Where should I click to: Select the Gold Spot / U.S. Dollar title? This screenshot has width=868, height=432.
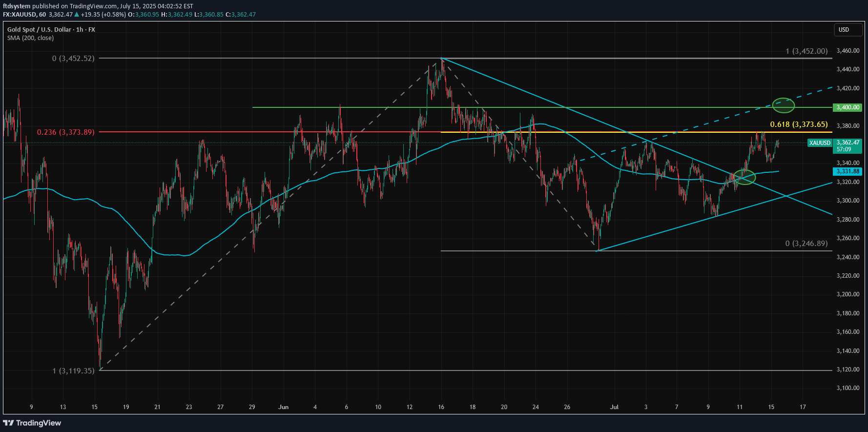click(51, 29)
